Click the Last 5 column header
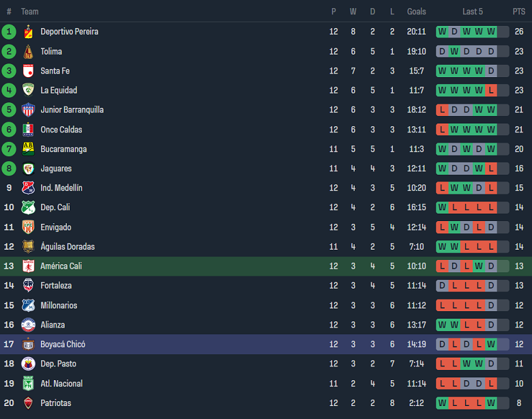This screenshot has width=532, height=419. coord(473,12)
